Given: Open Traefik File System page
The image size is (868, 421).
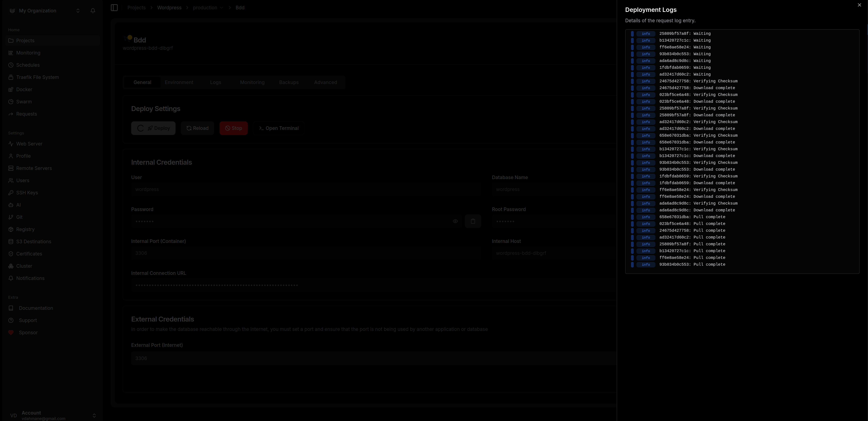Looking at the screenshot, I should (x=37, y=77).
